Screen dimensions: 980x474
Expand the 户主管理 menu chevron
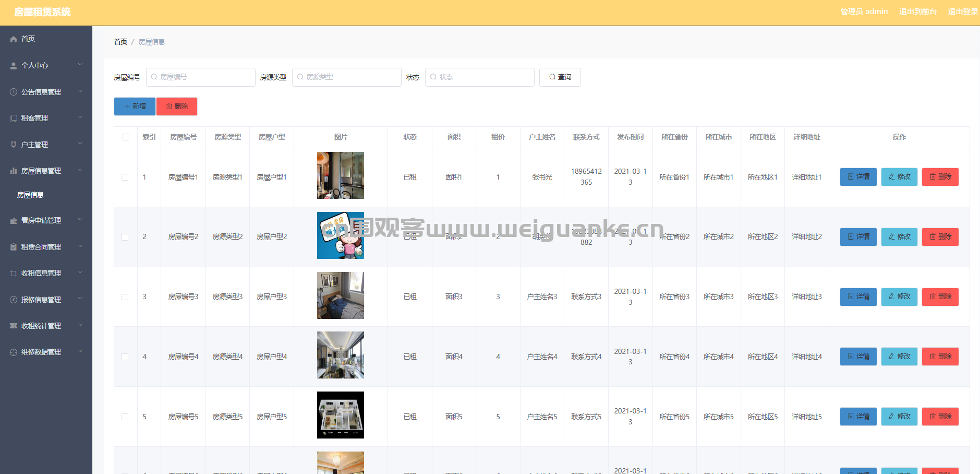[80, 144]
